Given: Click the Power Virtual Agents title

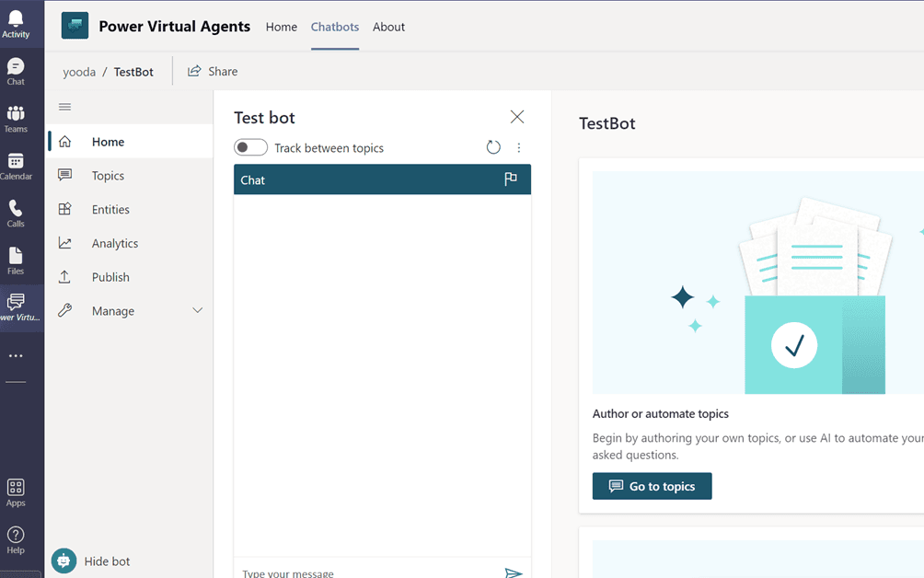Looking at the screenshot, I should coord(175,27).
